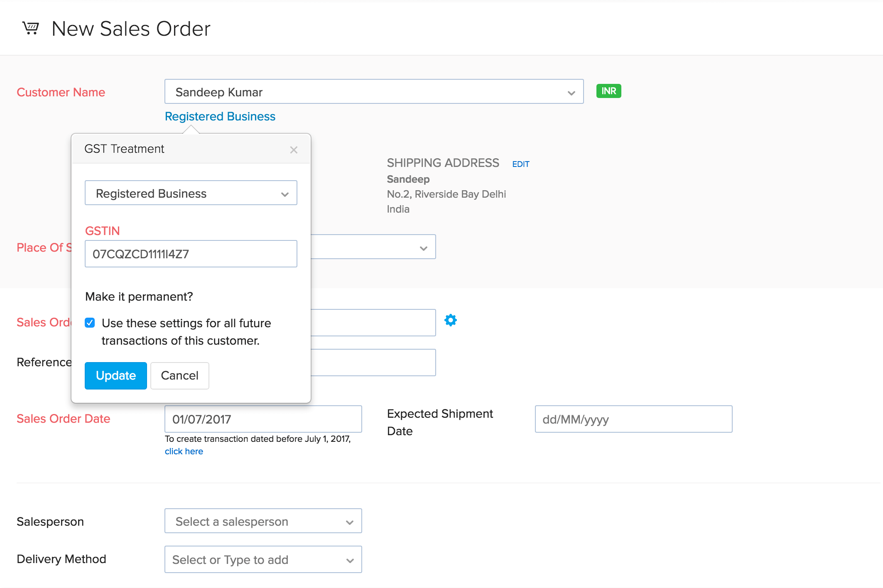Click the INR currency badge icon
This screenshot has width=883, height=588.
tap(609, 91)
